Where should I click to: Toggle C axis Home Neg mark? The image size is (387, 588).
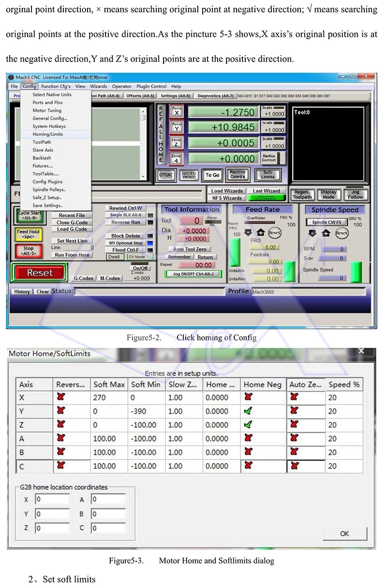click(248, 465)
